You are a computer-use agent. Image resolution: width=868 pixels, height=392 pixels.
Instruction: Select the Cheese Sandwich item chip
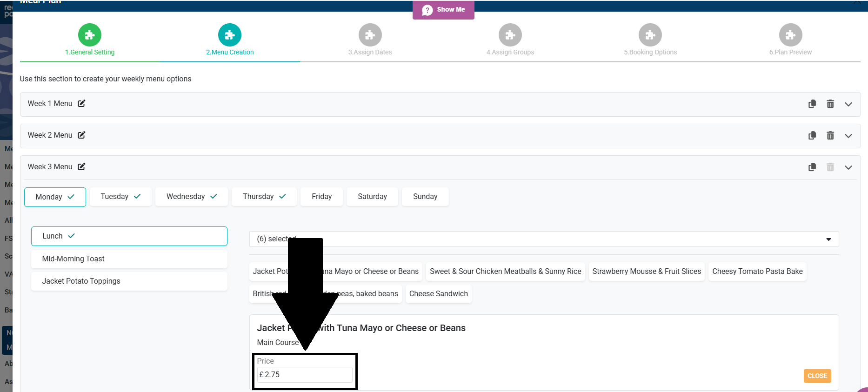[438, 293]
